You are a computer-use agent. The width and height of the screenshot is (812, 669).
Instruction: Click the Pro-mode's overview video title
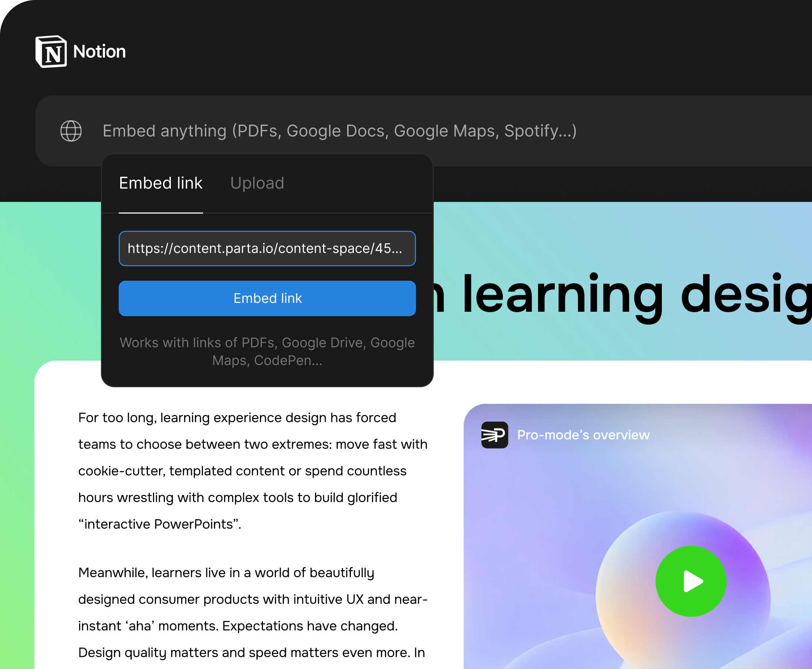click(x=583, y=435)
